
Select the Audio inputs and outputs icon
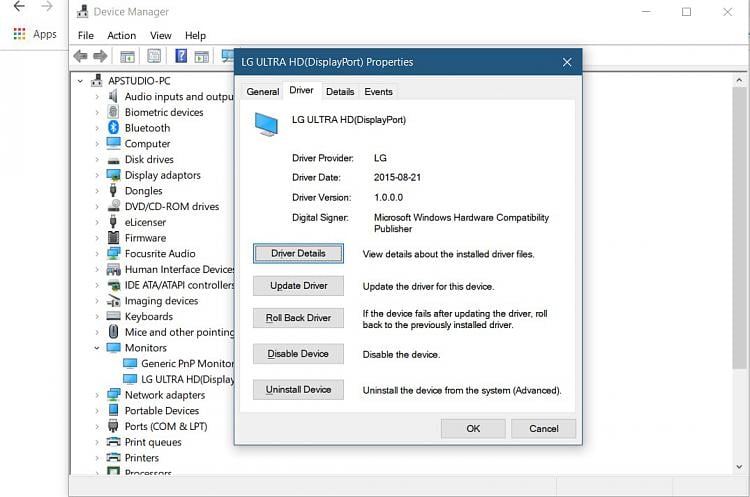pos(113,96)
